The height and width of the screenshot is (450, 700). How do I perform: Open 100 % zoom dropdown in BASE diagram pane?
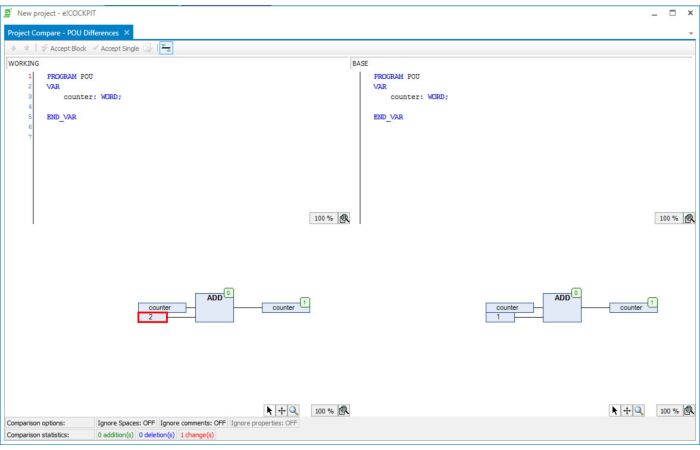pos(668,410)
